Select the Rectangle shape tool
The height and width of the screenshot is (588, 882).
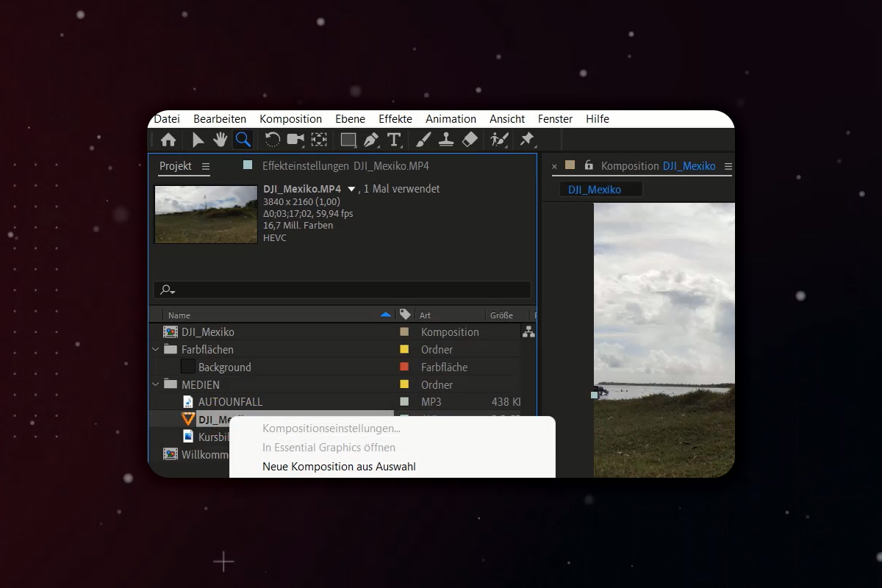pyautogui.click(x=348, y=140)
